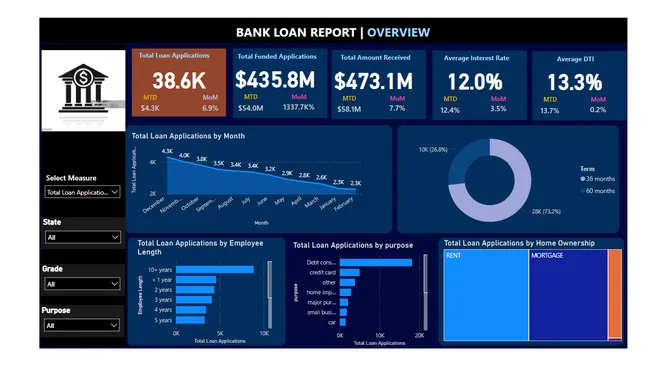Click the 2 years employee length bar
The height and width of the screenshot is (373, 650).
tap(195, 290)
